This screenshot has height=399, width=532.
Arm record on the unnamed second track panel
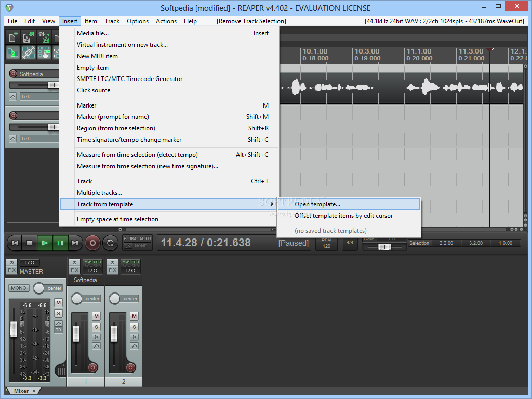[x=13, y=116]
